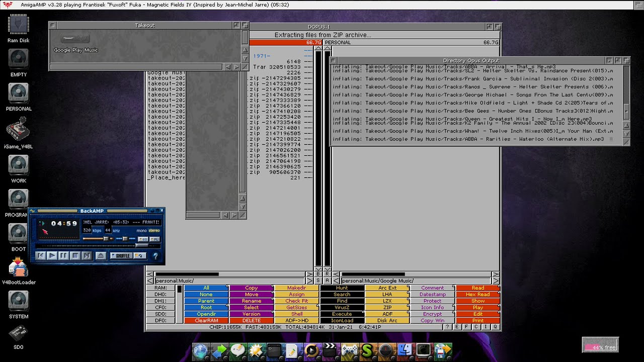Click the left path field personal:Music/
Viewport: 644px width, 362px height.
(x=229, y=281)
